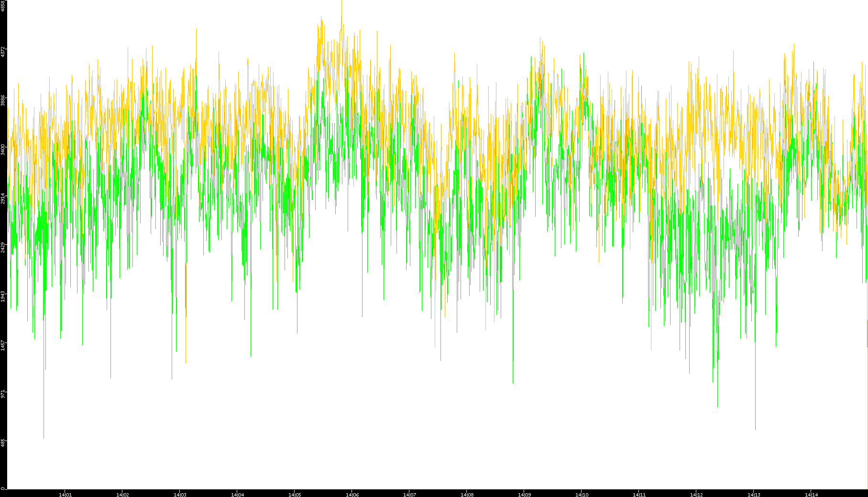868x497 pixels.
Task: Click the 14:07 time axis label
Action: click(409, 495)
